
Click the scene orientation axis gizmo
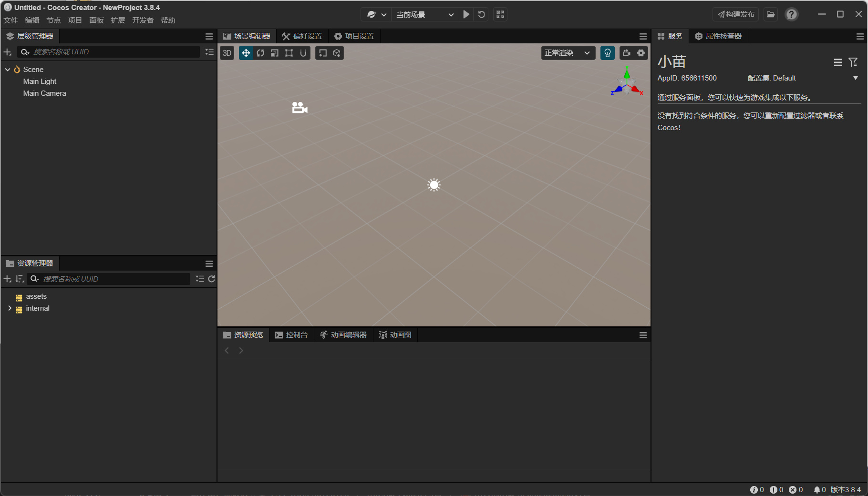pos(627,81)
